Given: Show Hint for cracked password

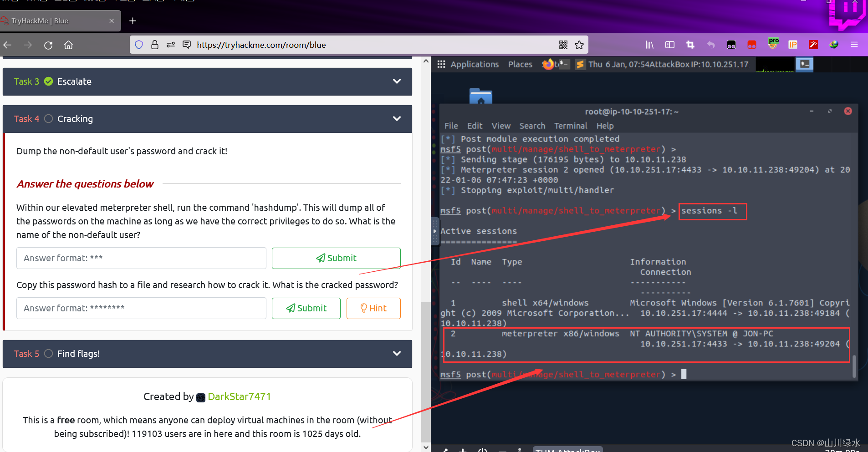Looking at the screenshot, I should point(373,308).
